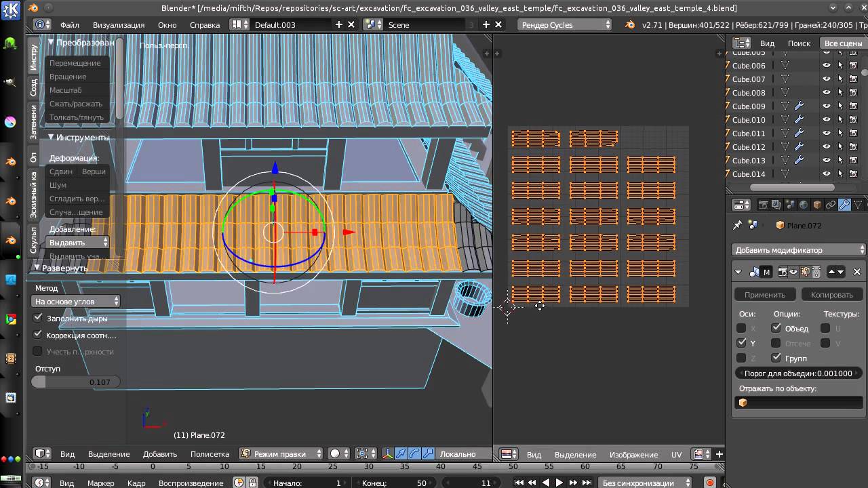Click the wrench modifier icon on Cube.010 row
This screenshot has height=488, width=868.
pyautogui.click(x=799, y=120)
